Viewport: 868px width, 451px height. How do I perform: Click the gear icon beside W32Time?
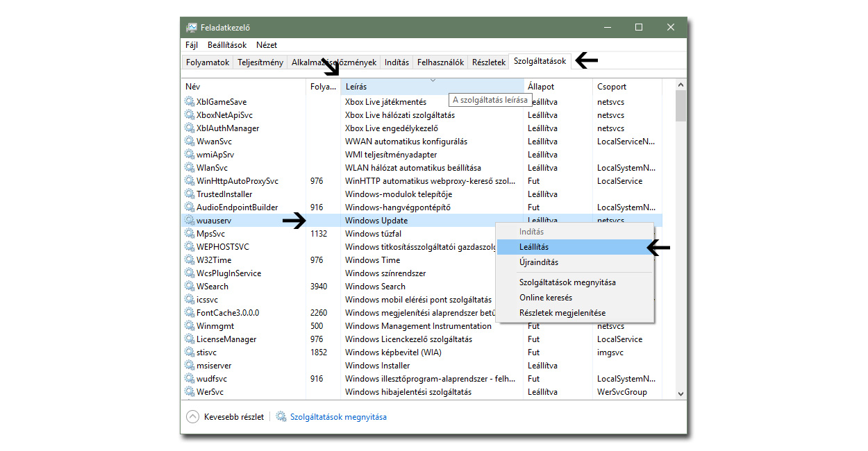tap(190, 260)
